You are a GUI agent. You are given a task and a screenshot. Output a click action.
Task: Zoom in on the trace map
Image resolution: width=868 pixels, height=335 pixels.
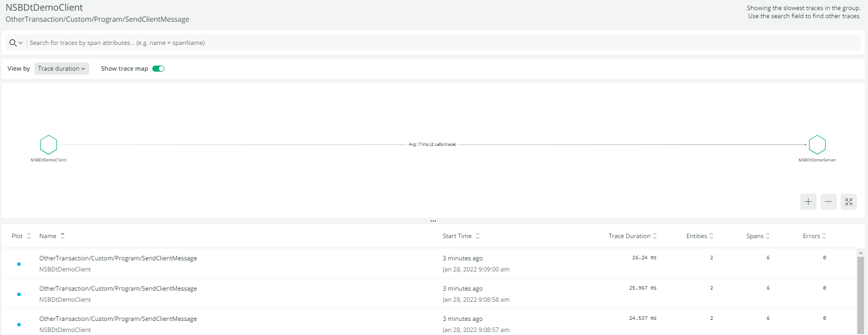tap(808, 202)
